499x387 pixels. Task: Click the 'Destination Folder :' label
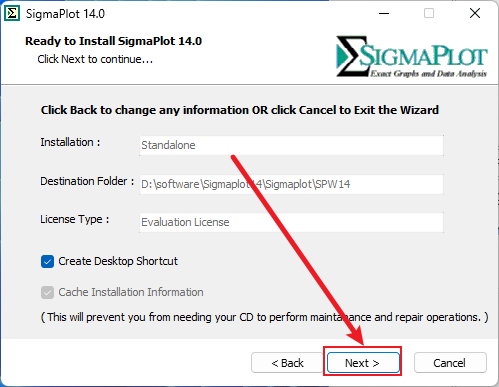pyautogui.click(x=87, y=181)
